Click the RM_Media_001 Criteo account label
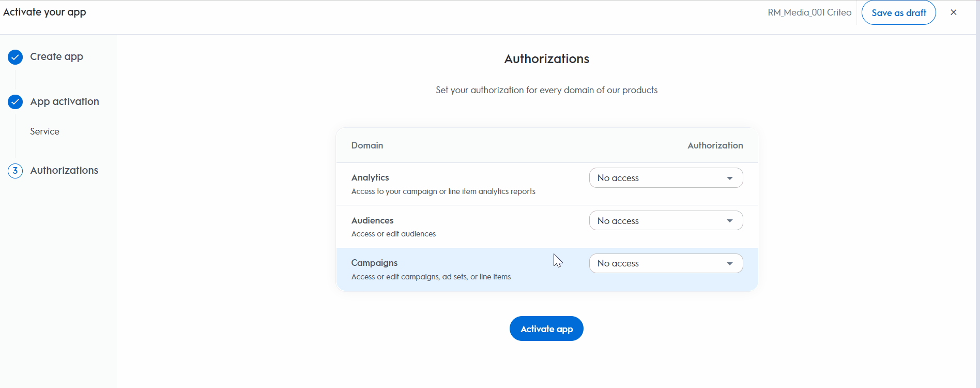 (809, 12)
